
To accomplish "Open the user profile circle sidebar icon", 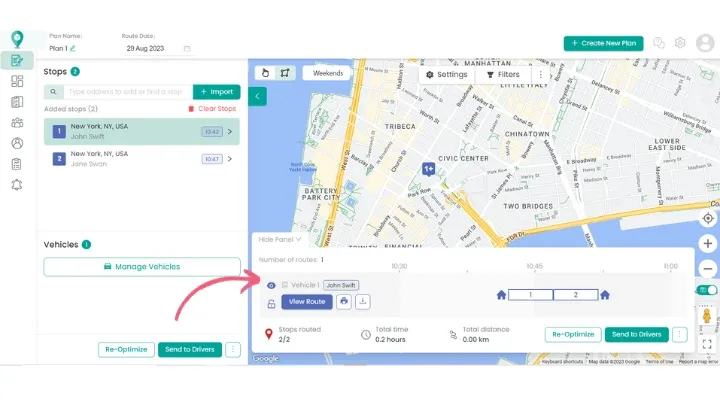I will pyautogui.click(x=17, y=143).
